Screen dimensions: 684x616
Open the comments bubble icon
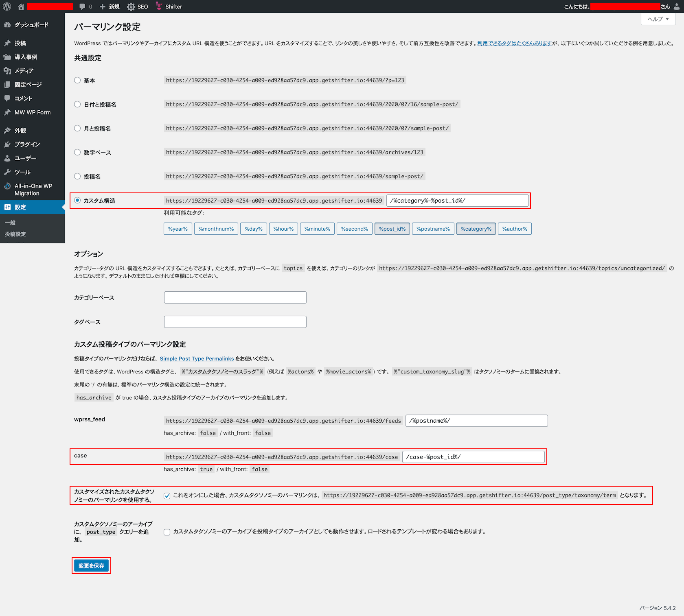click(x=82, y=7)
